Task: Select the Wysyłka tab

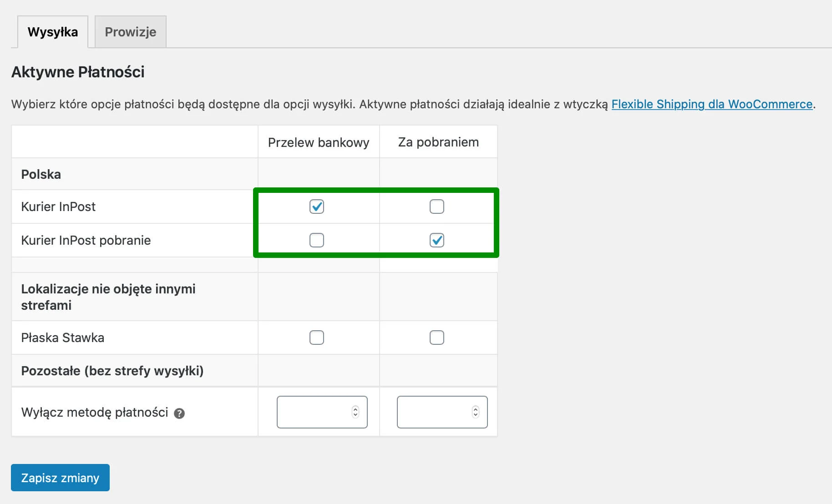Action: pos(53,32)
